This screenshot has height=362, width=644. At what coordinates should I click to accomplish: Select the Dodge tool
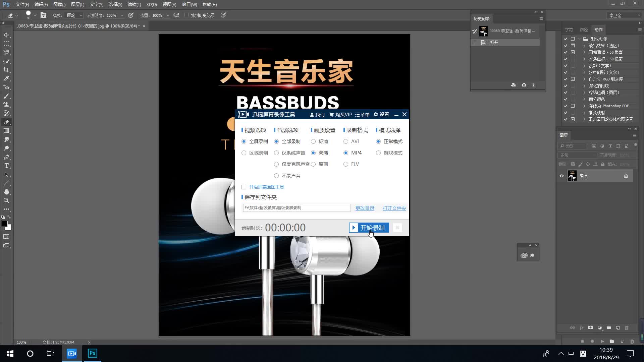coord(6,148)
